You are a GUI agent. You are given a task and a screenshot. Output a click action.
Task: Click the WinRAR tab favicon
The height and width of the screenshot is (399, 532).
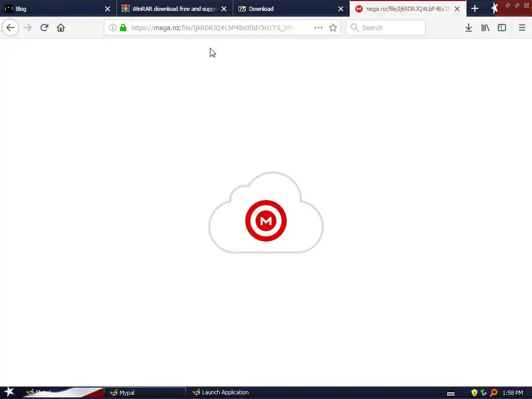(x=126, y=9)
